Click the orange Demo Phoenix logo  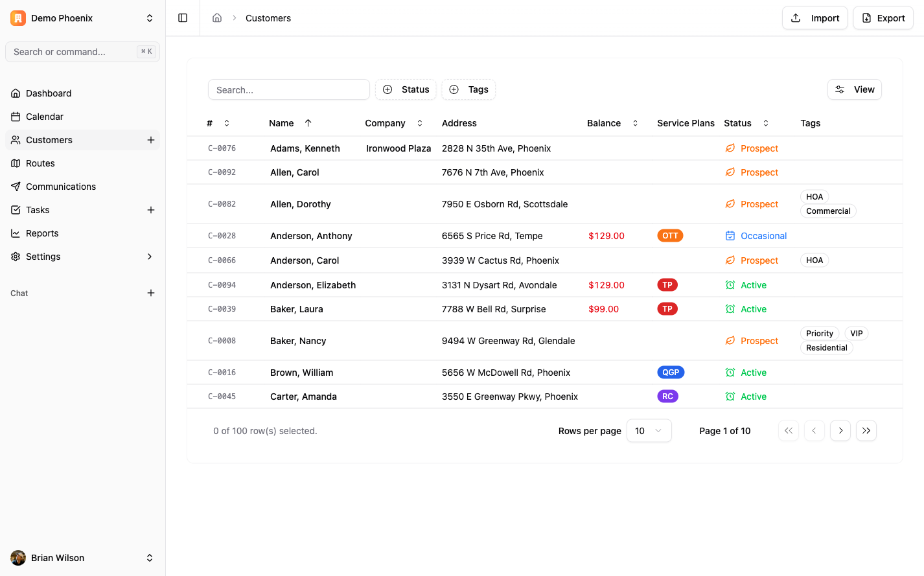click(18, 18)
